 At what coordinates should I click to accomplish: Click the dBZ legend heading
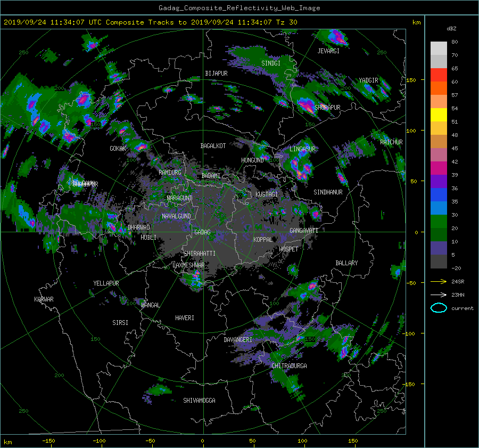[x=451, y=29]
